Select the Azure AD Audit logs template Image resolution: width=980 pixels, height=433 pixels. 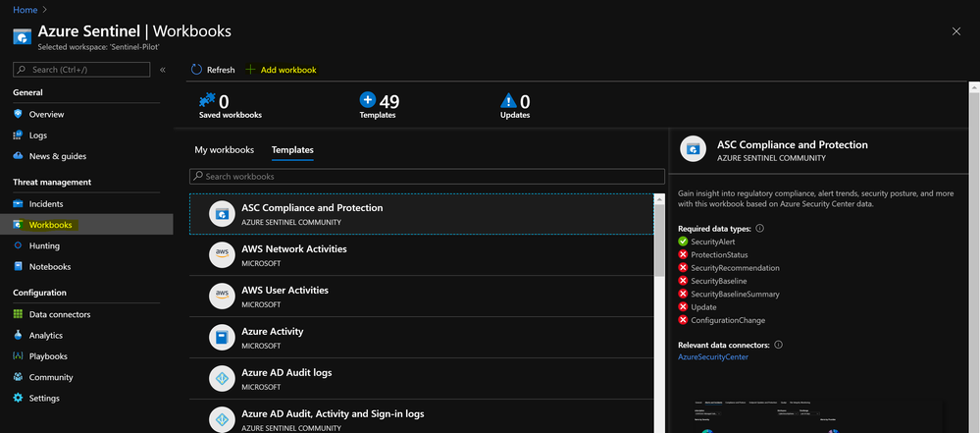pos(422,379)
